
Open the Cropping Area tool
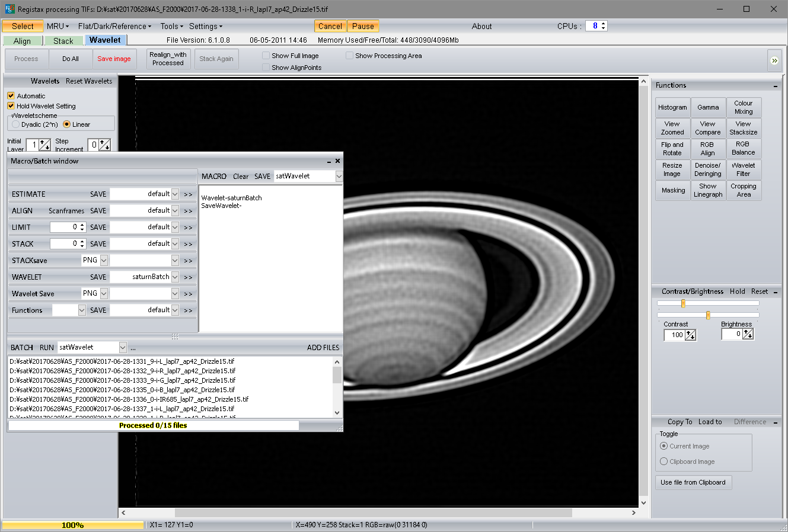(x=744, y=190)
